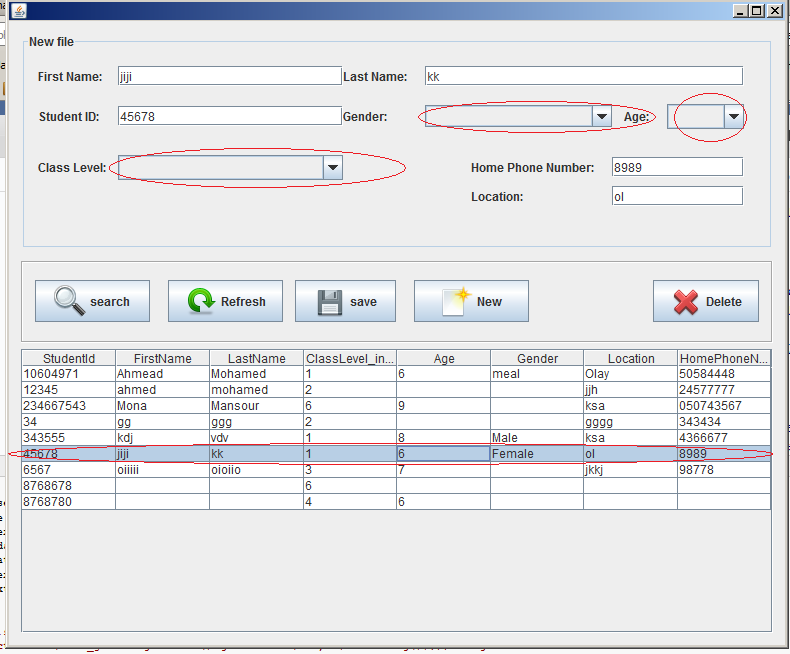The height and width of the screenshot is (654, 790).
Task: Open the Gender dropdown arrow
Action: [x=602, y=116]
